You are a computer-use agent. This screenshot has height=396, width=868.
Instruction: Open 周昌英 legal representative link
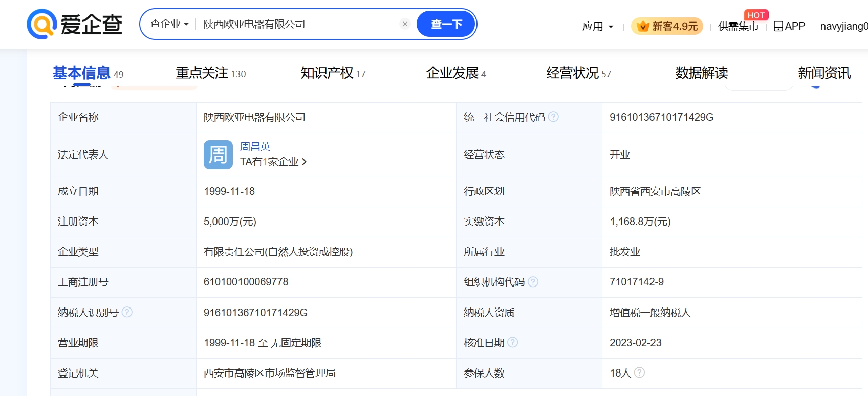[x=255, y=147]
